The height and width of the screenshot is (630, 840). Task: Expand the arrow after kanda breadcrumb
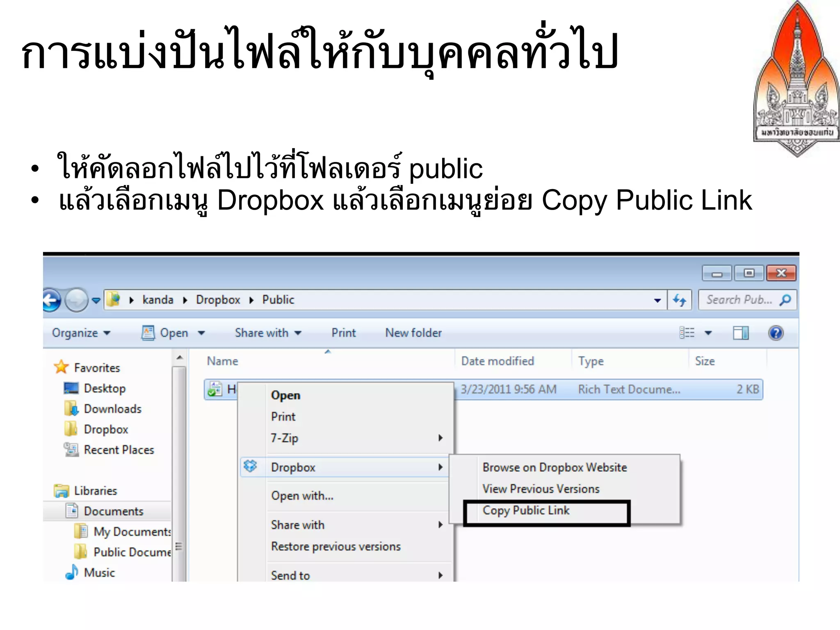[185, 300]
